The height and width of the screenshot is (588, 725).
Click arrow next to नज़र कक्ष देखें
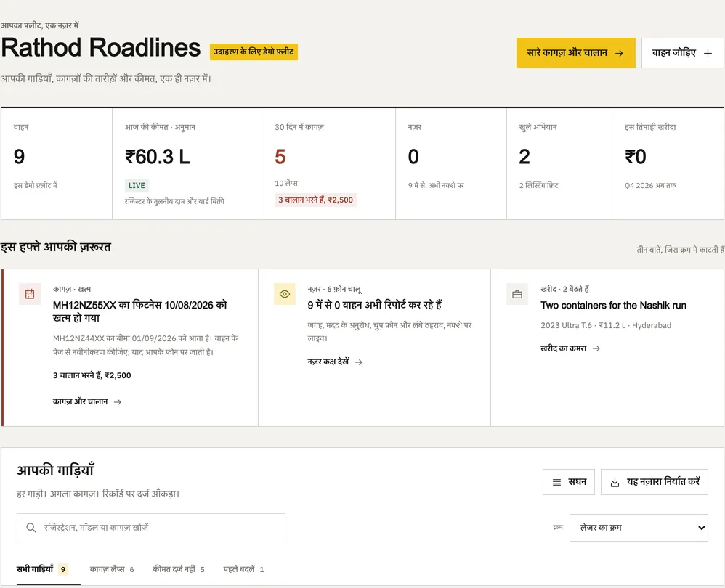click(358, 362)
